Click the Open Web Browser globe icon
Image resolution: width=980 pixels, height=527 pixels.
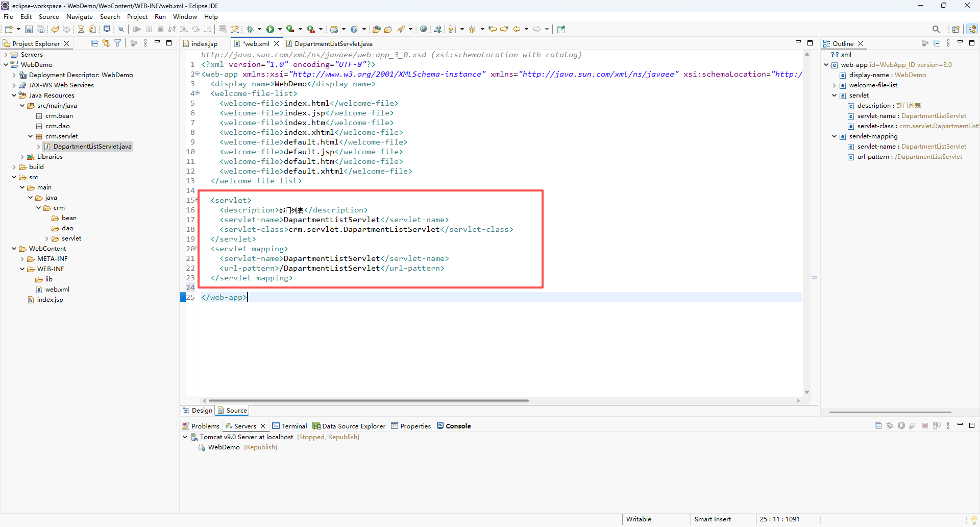[x=423, y=30]
